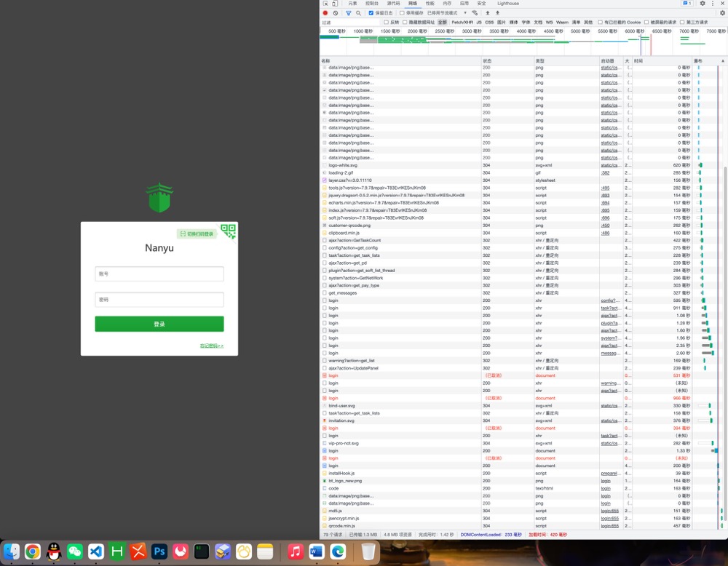
Task: Open the Terminal app in dock
Action: coord(202,551)
